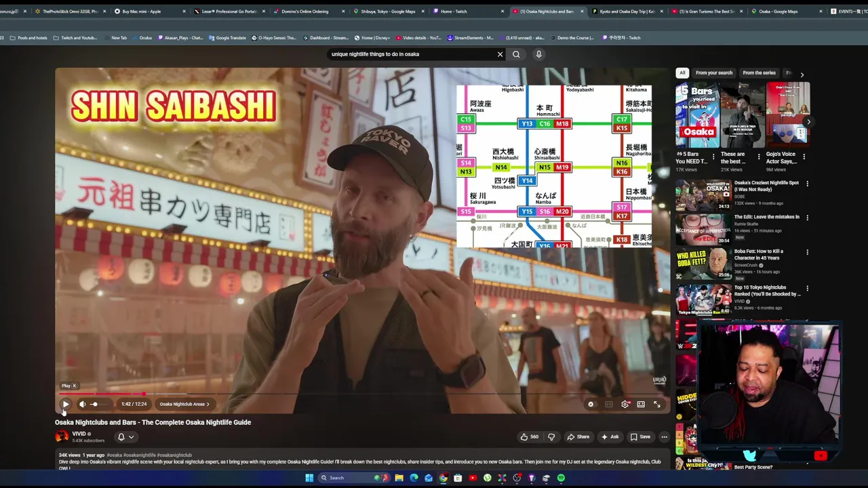868x488 pixels.
Task: Open options for Boba Fett video
Action: (x=807, y=252)
